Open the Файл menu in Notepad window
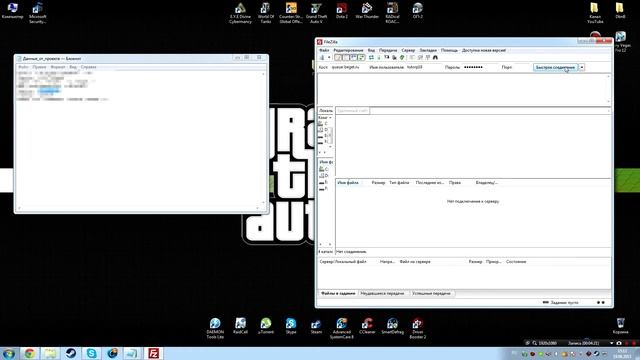 pyautogui.click(x=23, y=67)
